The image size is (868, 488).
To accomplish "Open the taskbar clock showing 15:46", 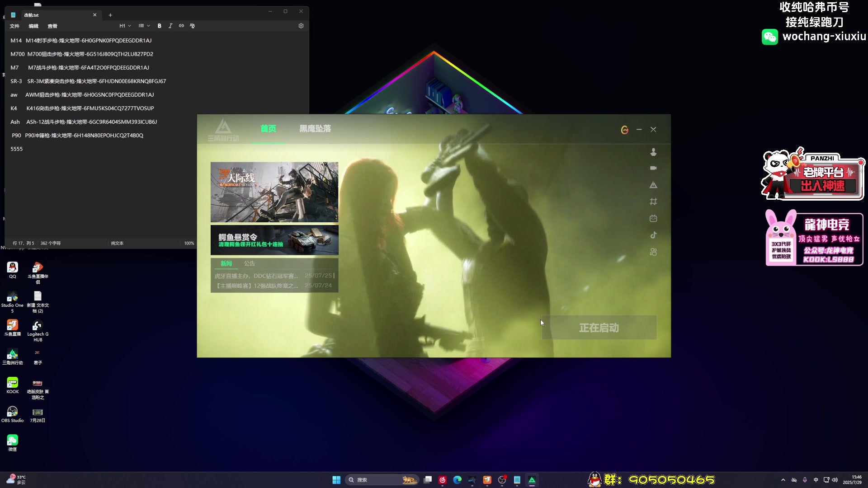I will (x=852, y=480).
